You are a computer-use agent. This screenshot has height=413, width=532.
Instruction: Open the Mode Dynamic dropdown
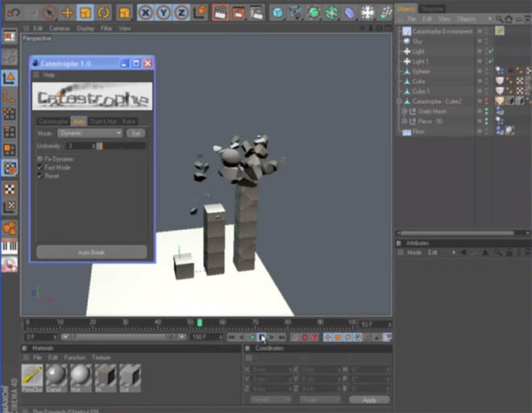pos(90,133)
